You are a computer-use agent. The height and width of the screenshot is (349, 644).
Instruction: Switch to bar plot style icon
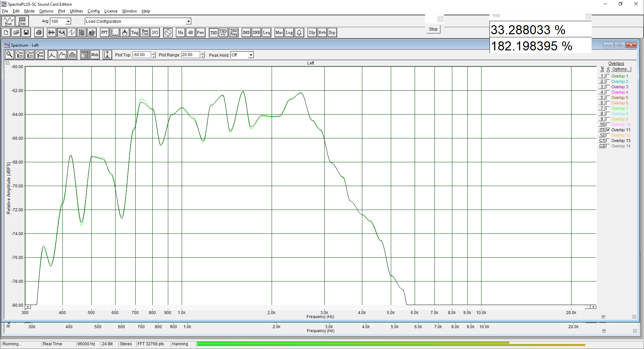click(x=73, y=55)
